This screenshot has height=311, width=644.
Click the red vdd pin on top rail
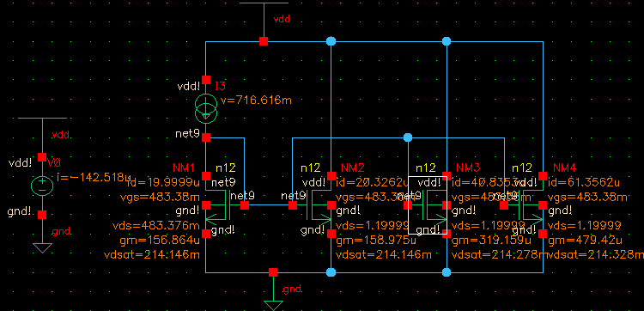coord(264,41)
